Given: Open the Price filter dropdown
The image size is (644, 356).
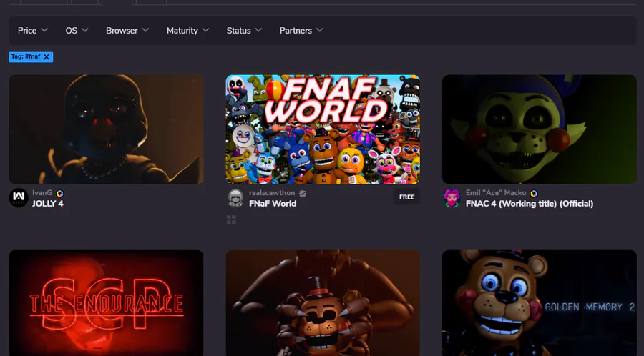Looking at the screenshot, I should point(32,30).
